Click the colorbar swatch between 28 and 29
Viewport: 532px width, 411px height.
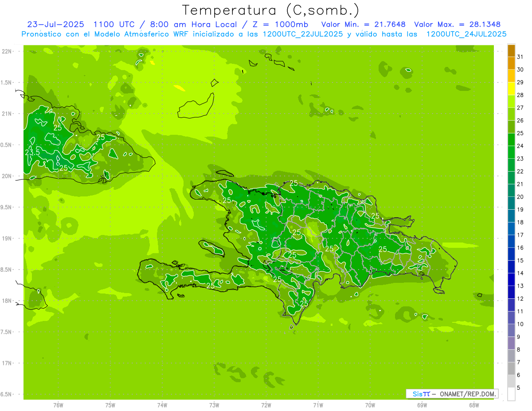pyautogui.click(x=511, y=89)
